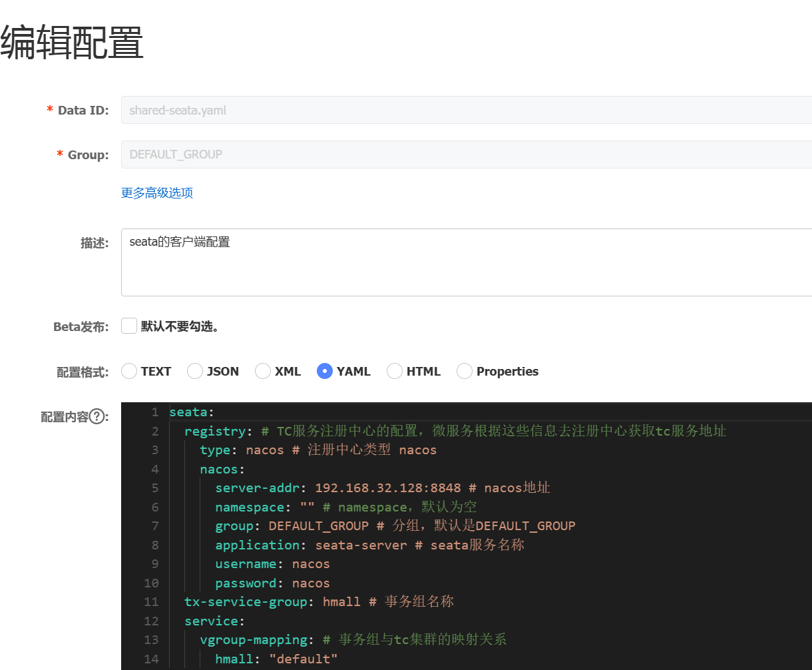
Task: Click the 'service:' key on line 12
Action: click(x=215, y=621)
